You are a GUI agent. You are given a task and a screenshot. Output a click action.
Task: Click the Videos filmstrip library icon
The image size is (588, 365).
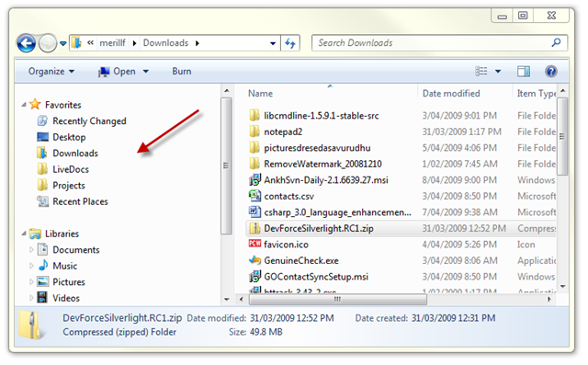pos(43,298)
